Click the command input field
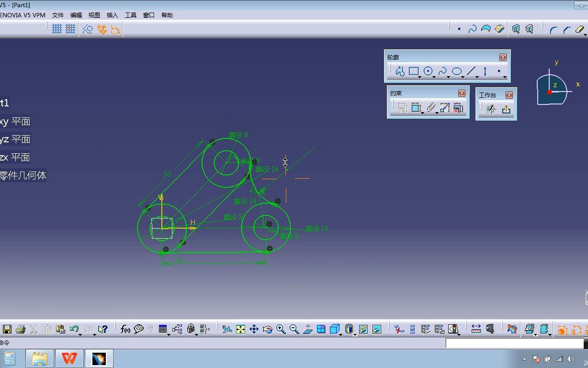588x368 pixels. [x=515, y=343]
